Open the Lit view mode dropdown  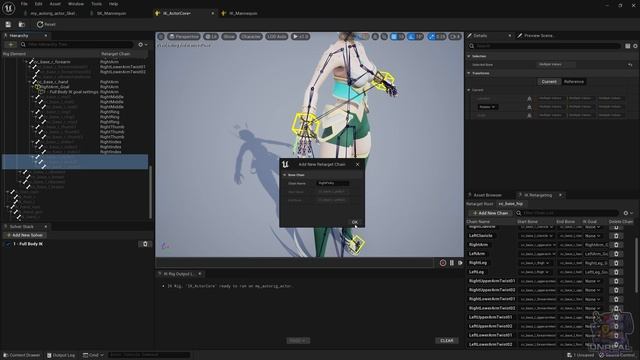tap(211, 37)
